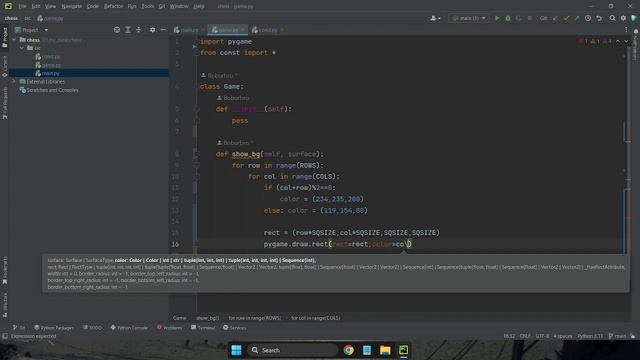Open the main Git branch widget

618,336
